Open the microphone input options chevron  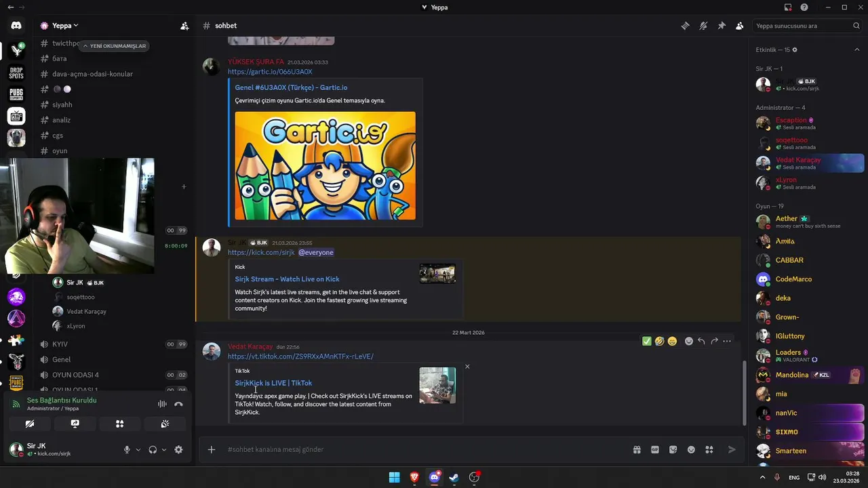138,449
